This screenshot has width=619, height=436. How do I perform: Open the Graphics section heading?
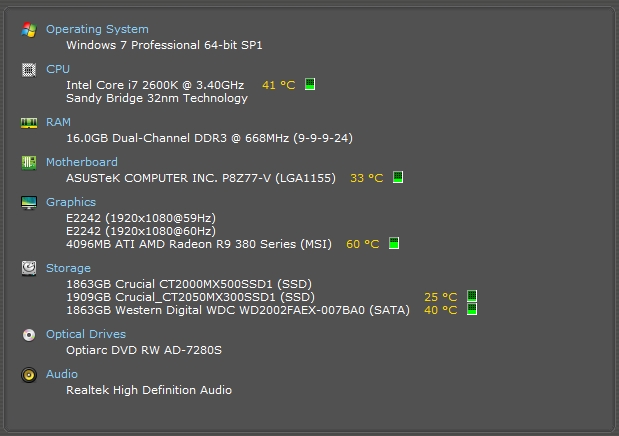71,202
